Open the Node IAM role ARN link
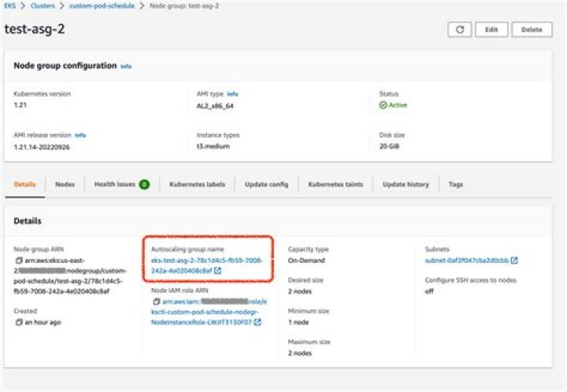Image resolution: width=567 pixels, height=392 pixels. pos(210,312)
